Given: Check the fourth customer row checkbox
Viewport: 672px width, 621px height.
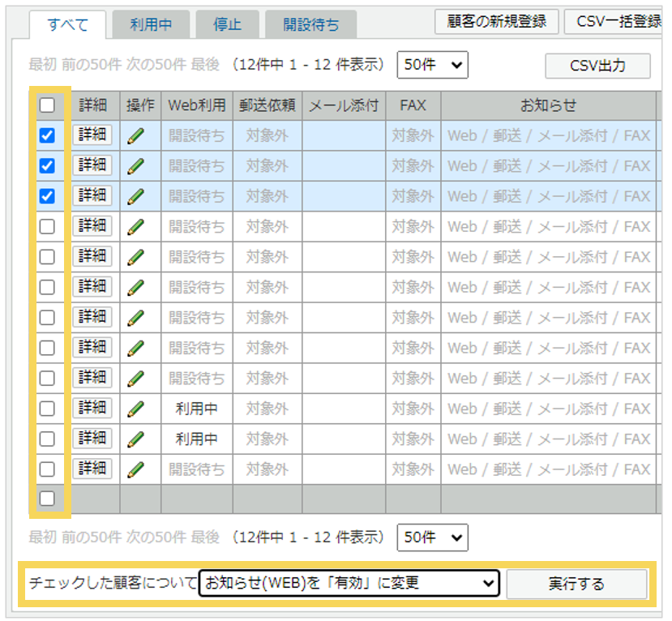Looking at the screenshot, I should [48, 226].
